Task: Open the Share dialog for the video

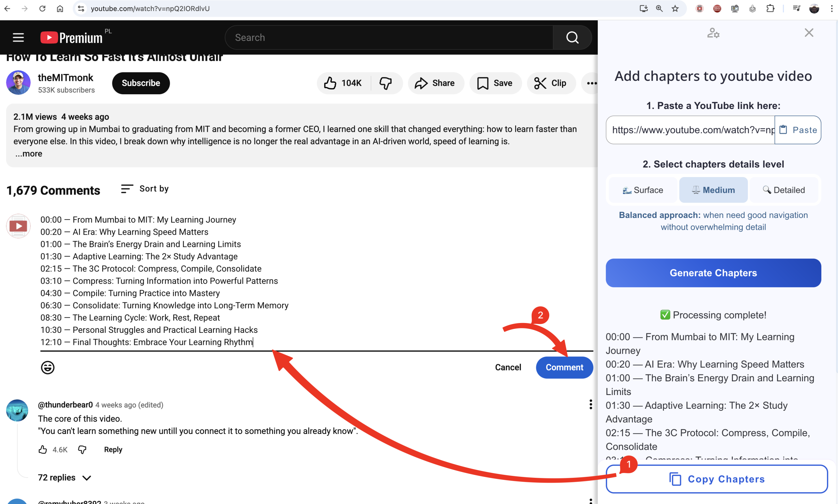Action: (x=436, y=83)
